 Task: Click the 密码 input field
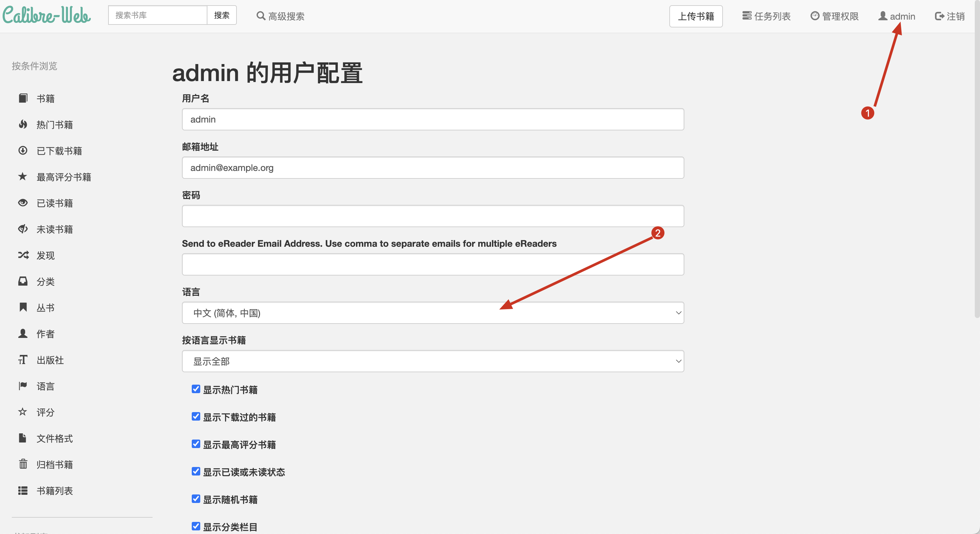tap(433, 216)
